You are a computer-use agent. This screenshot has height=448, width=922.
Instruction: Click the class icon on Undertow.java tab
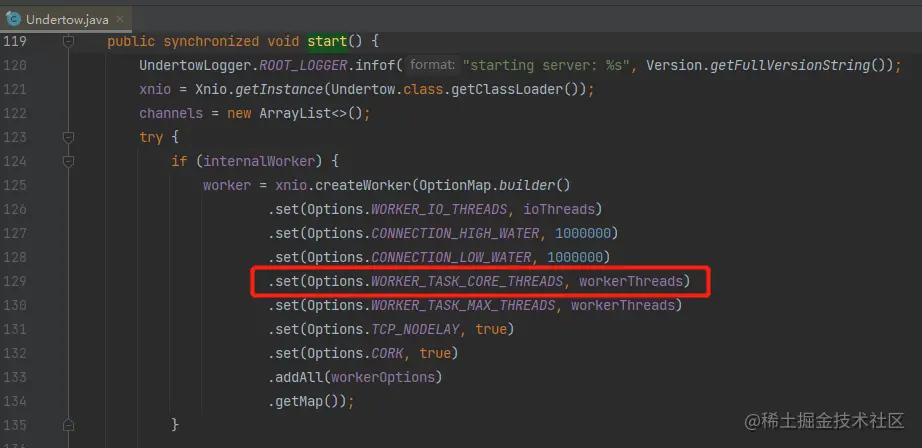click(x=13, y=19)
